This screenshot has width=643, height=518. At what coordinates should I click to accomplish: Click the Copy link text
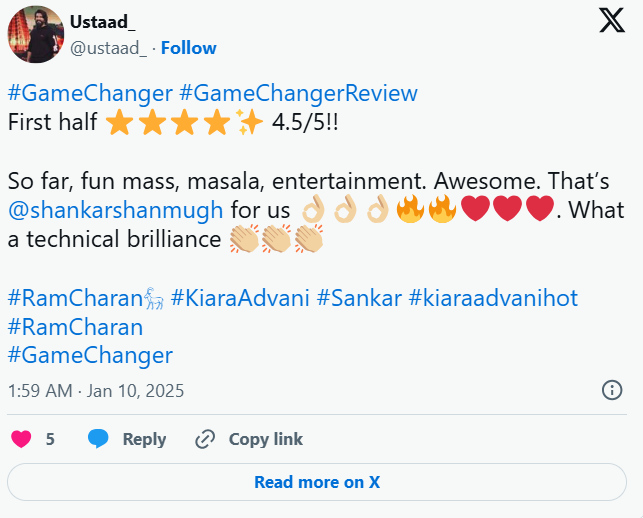265,439
